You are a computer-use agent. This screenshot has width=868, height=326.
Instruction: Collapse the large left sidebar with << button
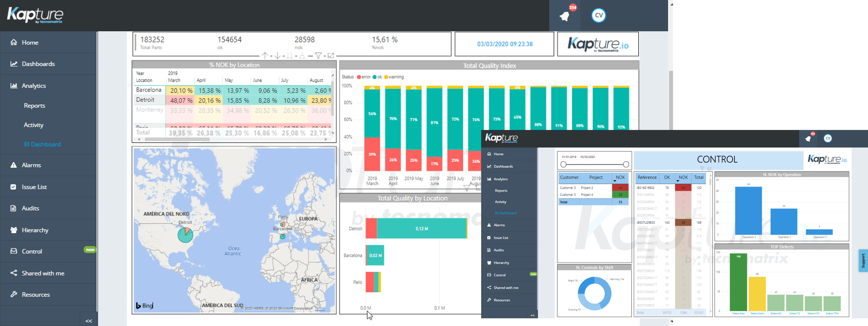point(89,321)
